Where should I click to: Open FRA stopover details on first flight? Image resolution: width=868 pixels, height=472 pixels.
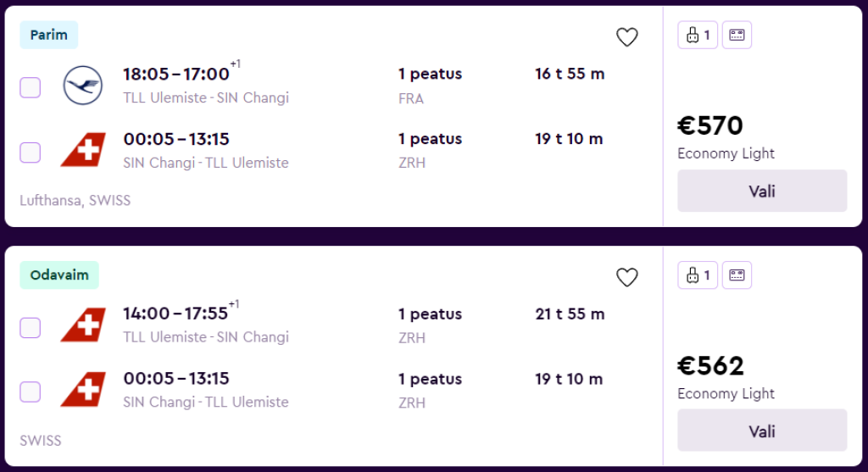pos(411,98)
